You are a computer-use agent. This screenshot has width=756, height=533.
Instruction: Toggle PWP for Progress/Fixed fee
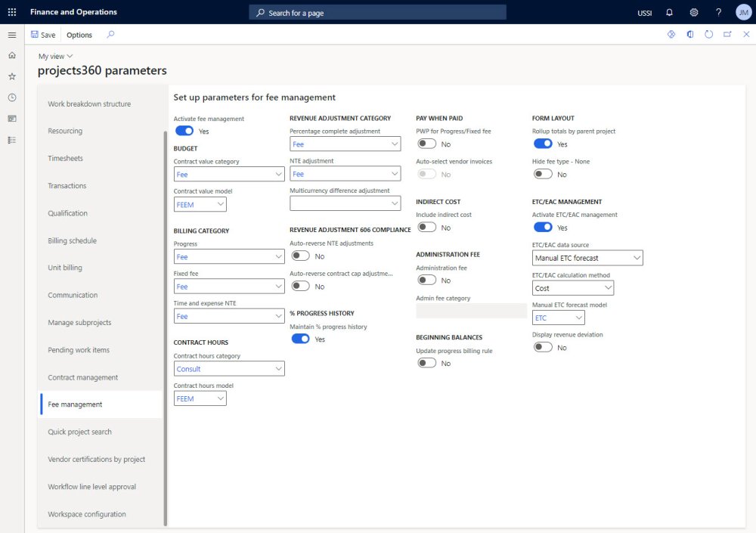click(x=426, y=144)
